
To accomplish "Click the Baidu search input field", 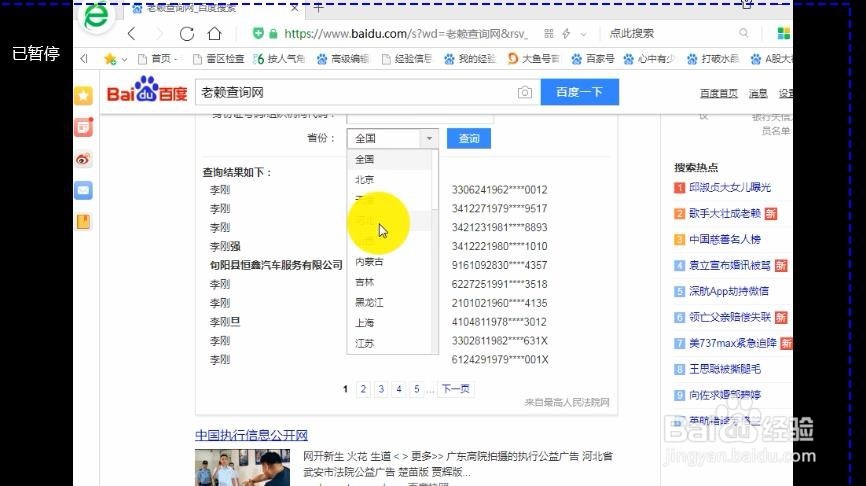I will tap(356, 92).
